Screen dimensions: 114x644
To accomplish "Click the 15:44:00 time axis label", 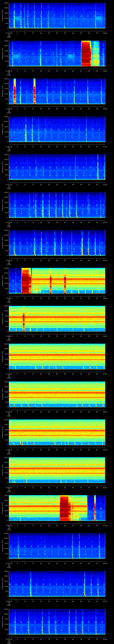I will tap(9, 298).
